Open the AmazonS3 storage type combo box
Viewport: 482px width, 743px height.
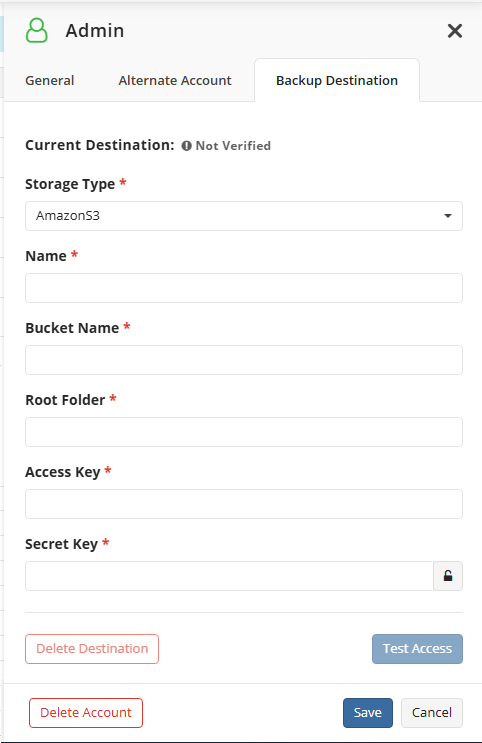pos(244,216)
